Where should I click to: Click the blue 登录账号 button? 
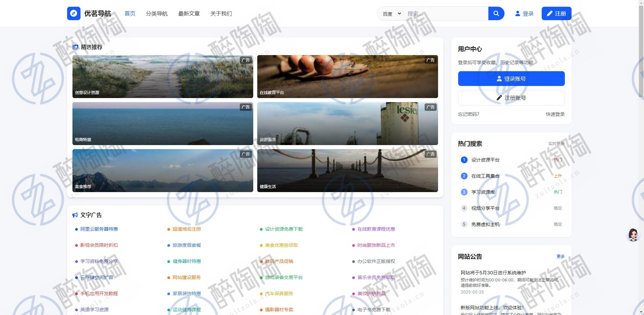click(511, 79)
